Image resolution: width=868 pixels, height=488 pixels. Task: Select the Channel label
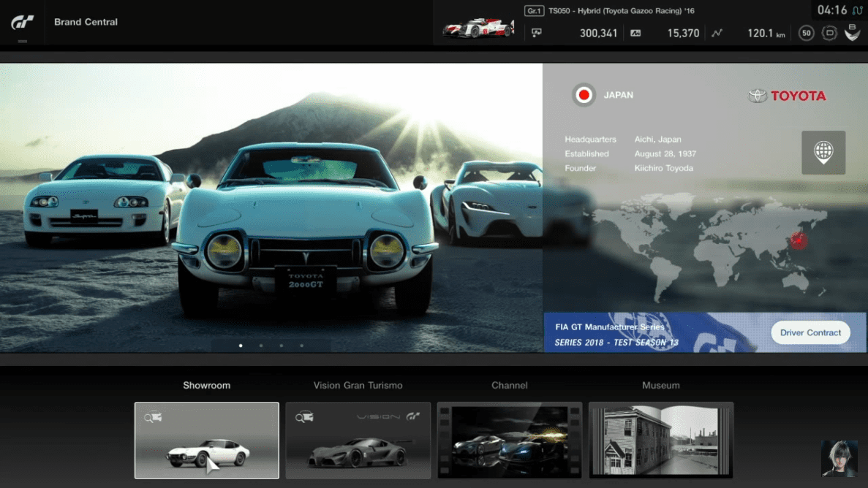pyautogui.click(x=509, y=385)
